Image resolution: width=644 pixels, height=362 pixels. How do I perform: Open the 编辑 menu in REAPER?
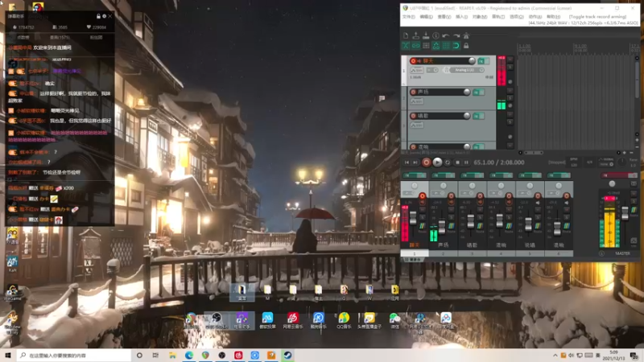coord(427,17)
